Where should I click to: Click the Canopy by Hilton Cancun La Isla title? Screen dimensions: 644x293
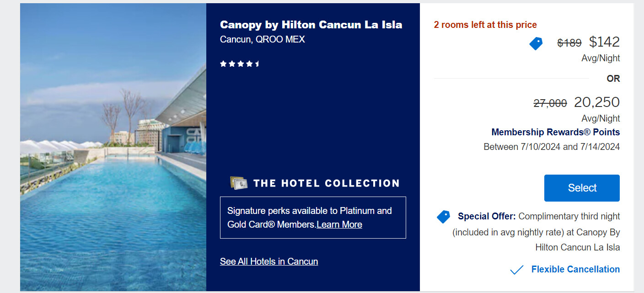click(311, 25)
